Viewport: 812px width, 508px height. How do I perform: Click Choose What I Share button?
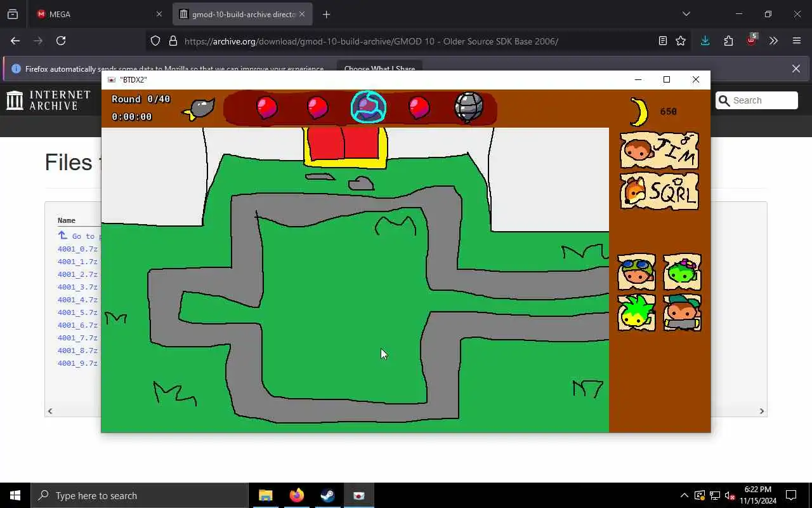coord(379,69)
